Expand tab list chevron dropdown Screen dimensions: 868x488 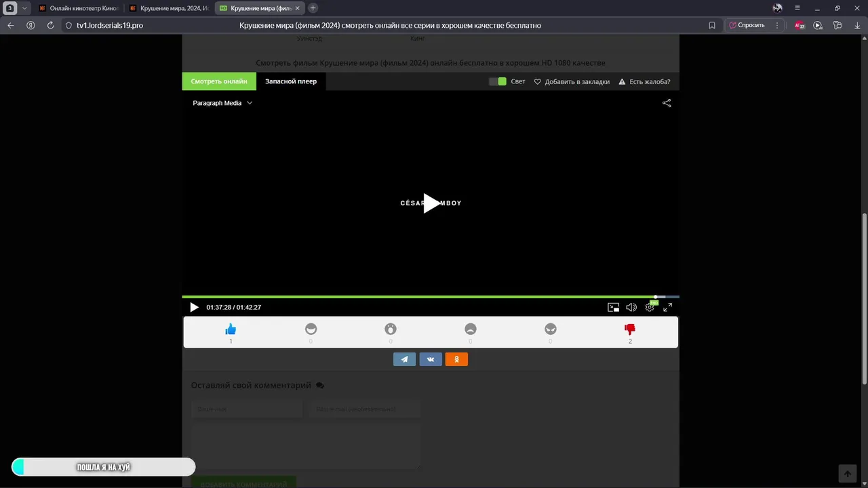click(x=24, y=8)
